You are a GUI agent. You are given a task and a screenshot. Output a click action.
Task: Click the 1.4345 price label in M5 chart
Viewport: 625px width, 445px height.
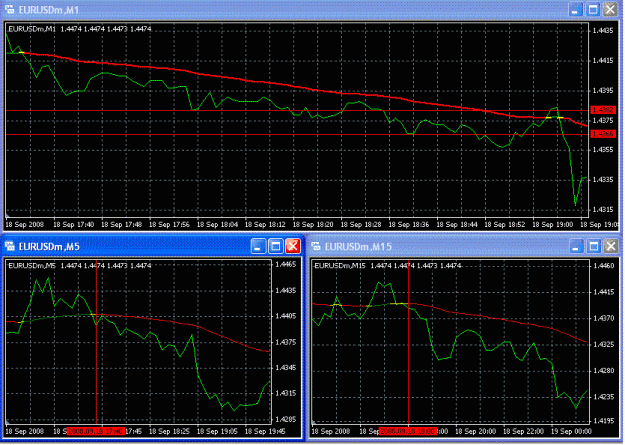coord(286,367)
